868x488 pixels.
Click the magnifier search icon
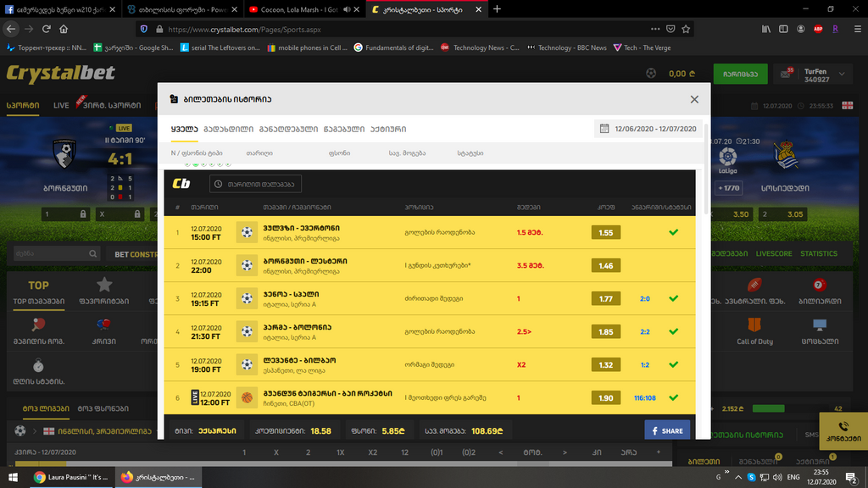[93, 253]
